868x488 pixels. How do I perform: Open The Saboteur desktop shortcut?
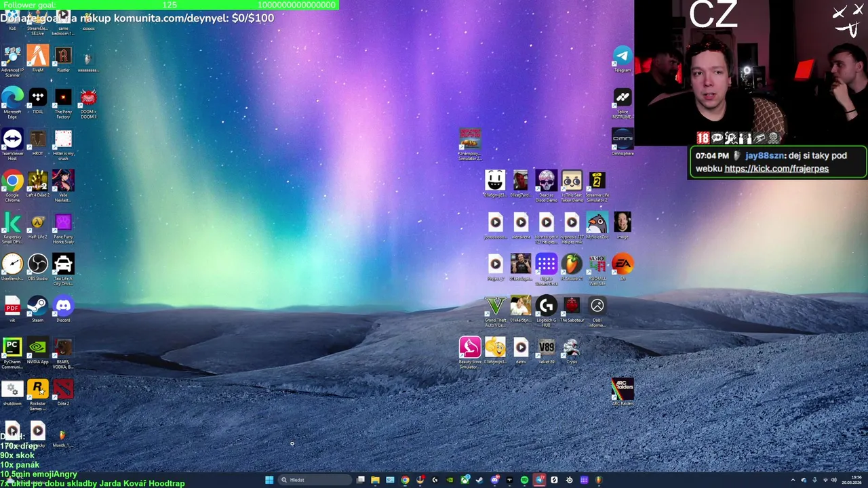pyautogui.click(x=572, y=309)
